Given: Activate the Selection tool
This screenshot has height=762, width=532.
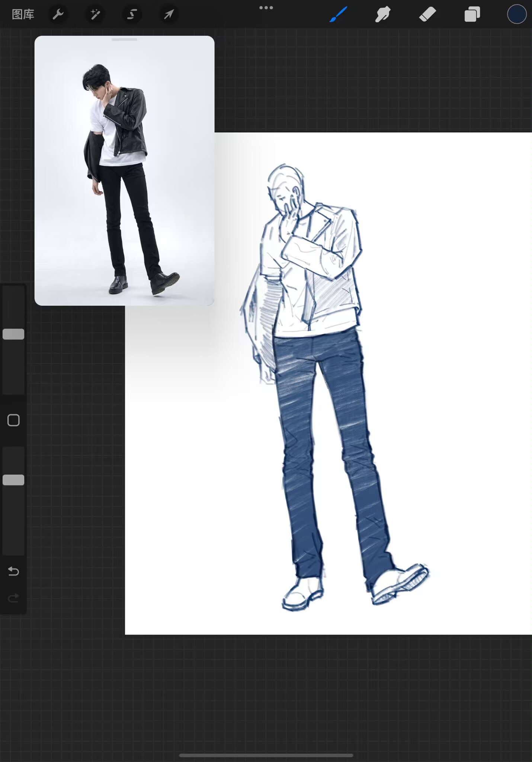Looking at the screenshot, I should (x=132, y=15).
